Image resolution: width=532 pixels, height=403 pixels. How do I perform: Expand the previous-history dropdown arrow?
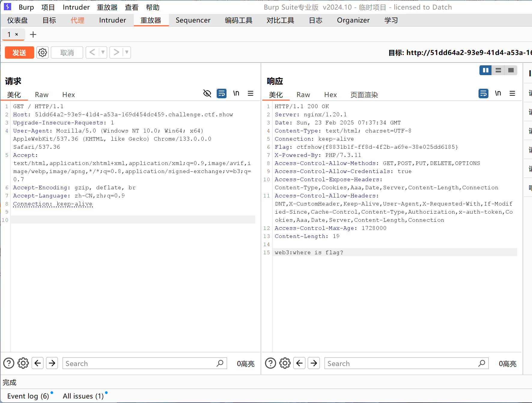tap(103, 52)
